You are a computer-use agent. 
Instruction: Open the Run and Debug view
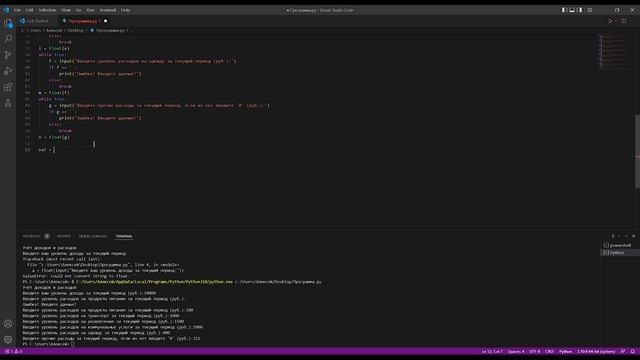click(8, 71)
